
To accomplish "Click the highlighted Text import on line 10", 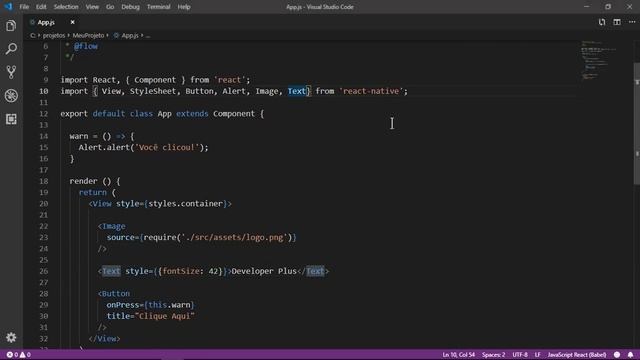I will tap(297, 91).
